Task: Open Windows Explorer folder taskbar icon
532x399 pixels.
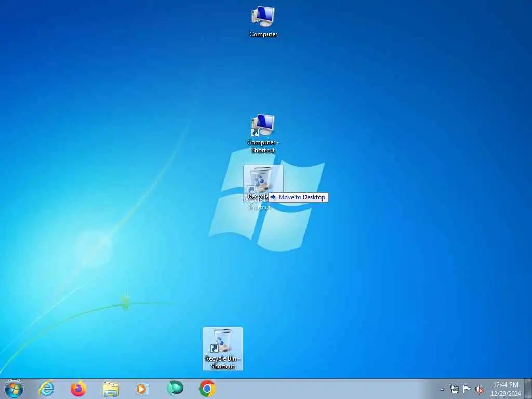Action: pos(111,389)
